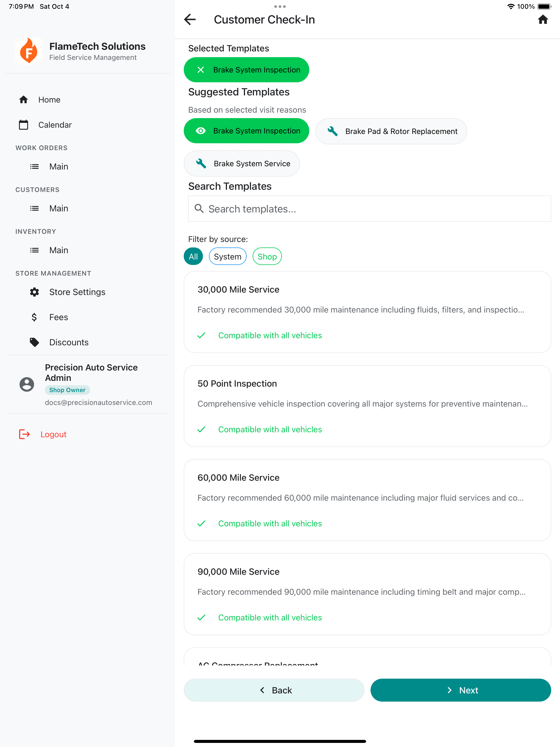Tap the back arrow in the header
The height and width of the screenshot is (747, 560).
[190, 20]
